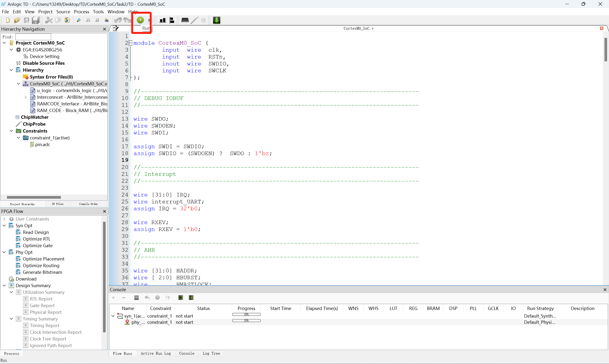
Task: Click the green Download arrow toolbar icon
Action: click(x=216, y=20)
